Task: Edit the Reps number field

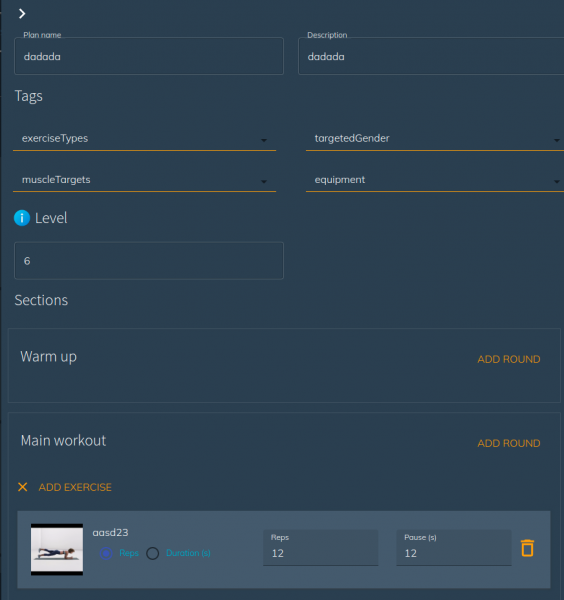Action: pyautogui.click(x=321, y=548)
